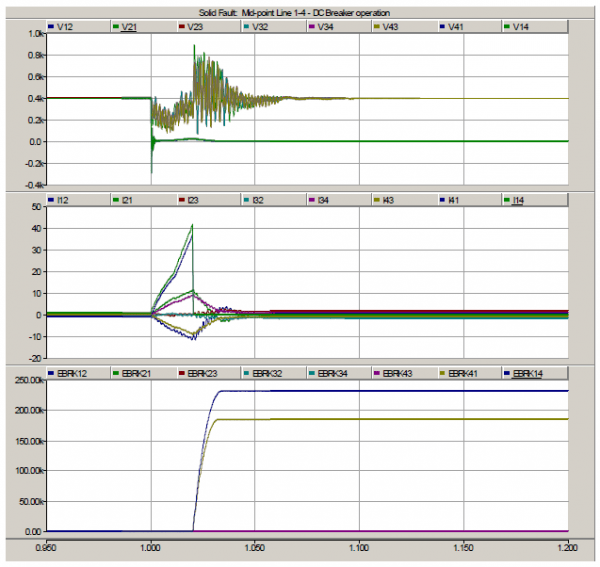Image resolution: width=600 pixels, height=567 pixels.
Task: Click the 50 value on current axis
Action: (37, 207)
